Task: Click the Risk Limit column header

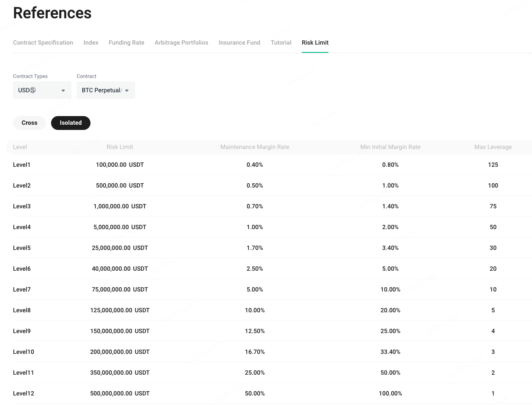Action: coord(120,147)
